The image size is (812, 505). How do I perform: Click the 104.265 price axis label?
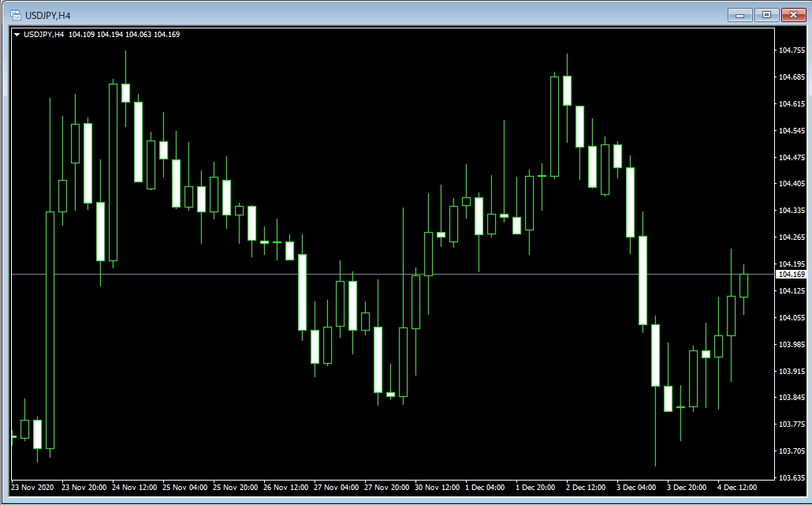792,238
